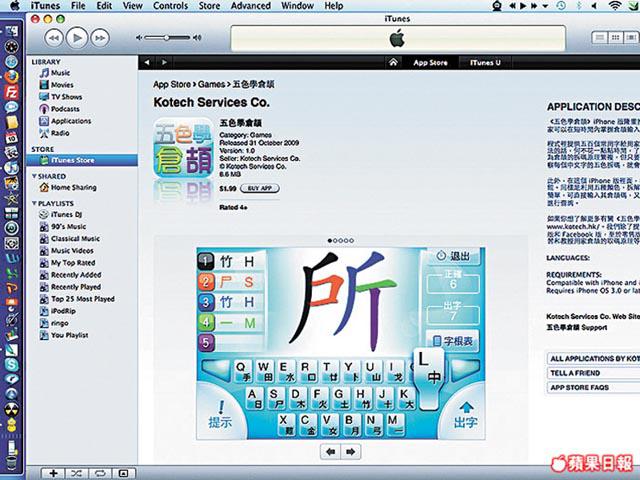Switch to grid view button
This screenshot has height=480, width=640.
[615, 38]
